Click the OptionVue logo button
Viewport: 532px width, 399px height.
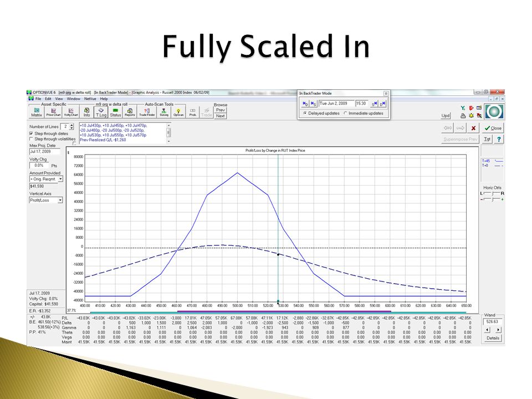[x=494, y=111]
